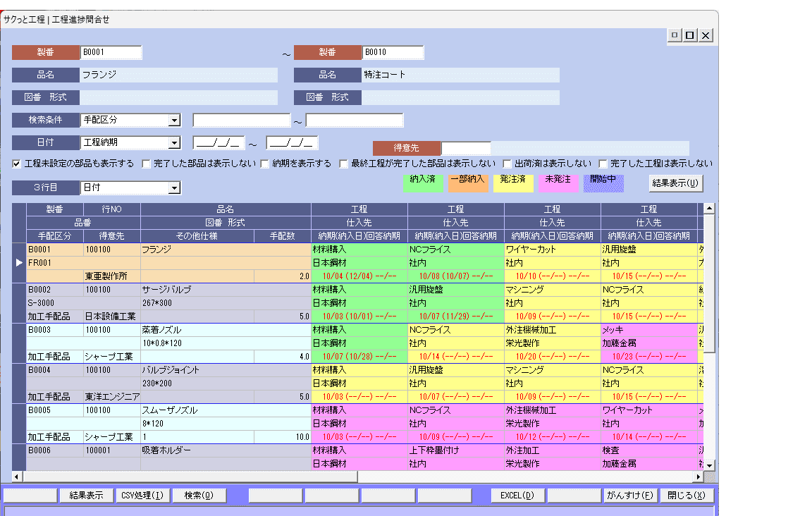
Task: Click the EXCEL(D) button in bottom bar
Action: pos(517,496)
